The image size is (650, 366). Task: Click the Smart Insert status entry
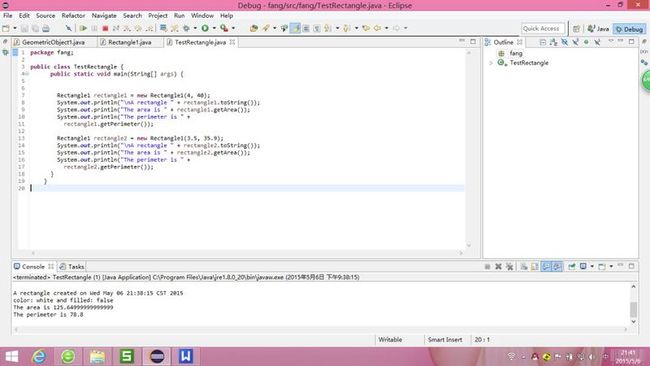point(445,339)
